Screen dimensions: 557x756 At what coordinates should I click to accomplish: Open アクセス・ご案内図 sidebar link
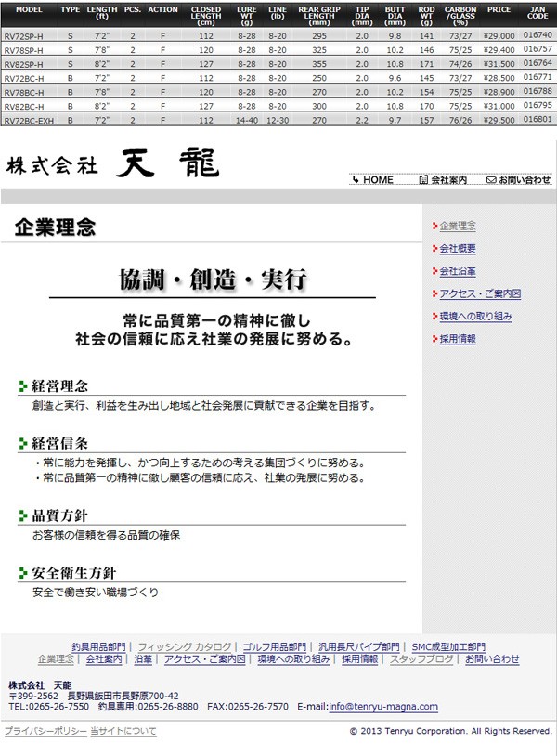[x=480, y=293]
